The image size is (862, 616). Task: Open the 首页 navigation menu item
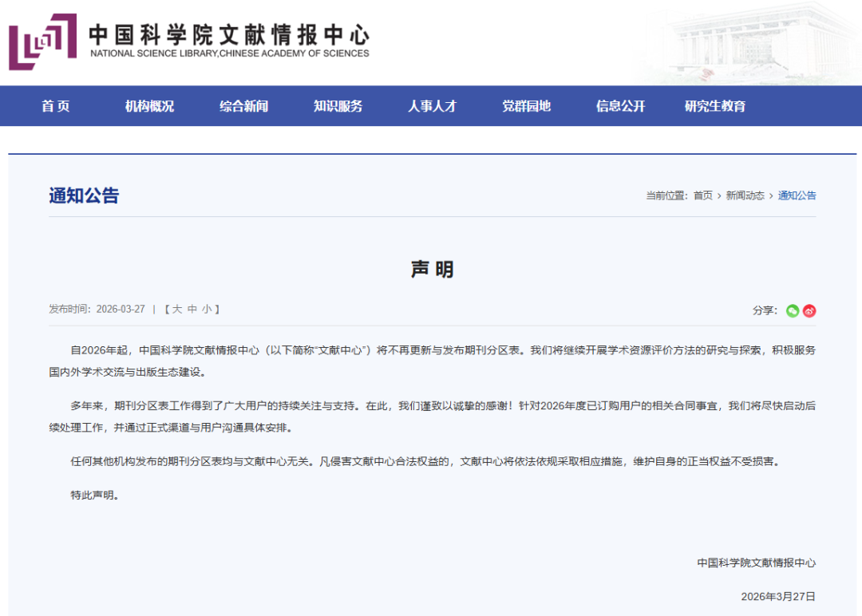click(56, 106)
